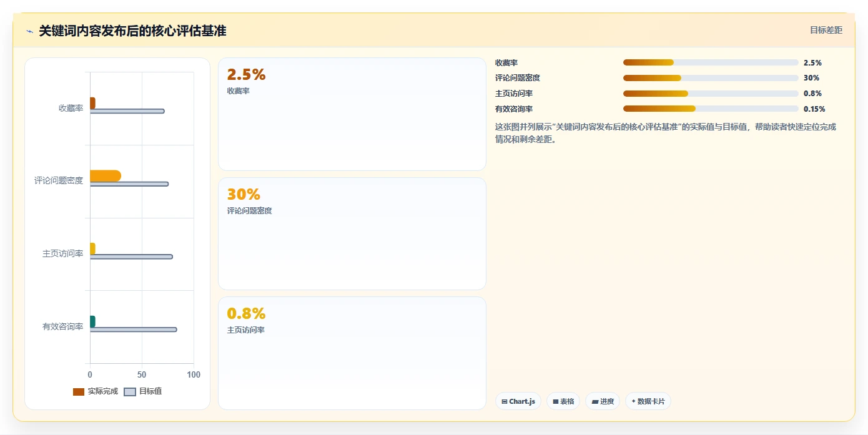Click the 评论问题密度 chart axis label
The height and width of the screenshot is (435, 868).
(59, 181)
